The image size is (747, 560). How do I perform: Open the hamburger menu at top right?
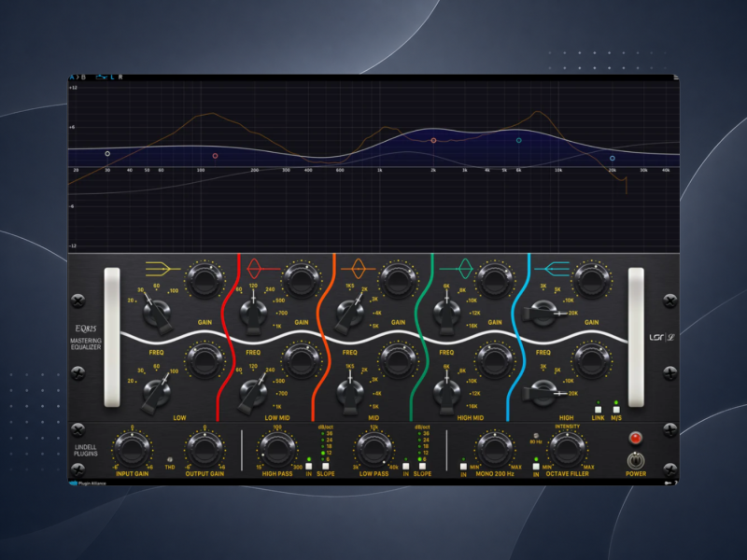click(x=675, y=77)
